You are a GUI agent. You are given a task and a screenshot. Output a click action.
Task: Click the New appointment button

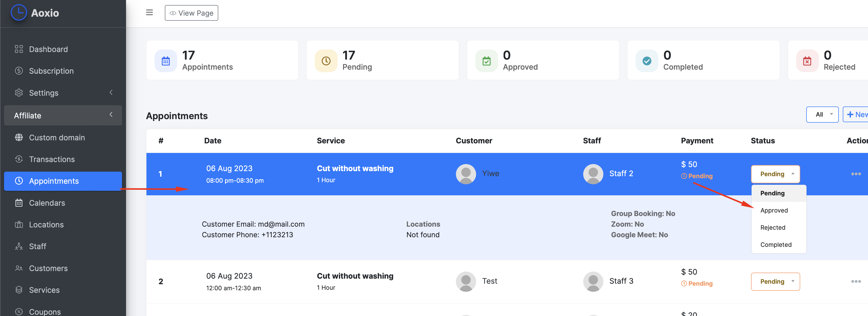coord(856,115)
